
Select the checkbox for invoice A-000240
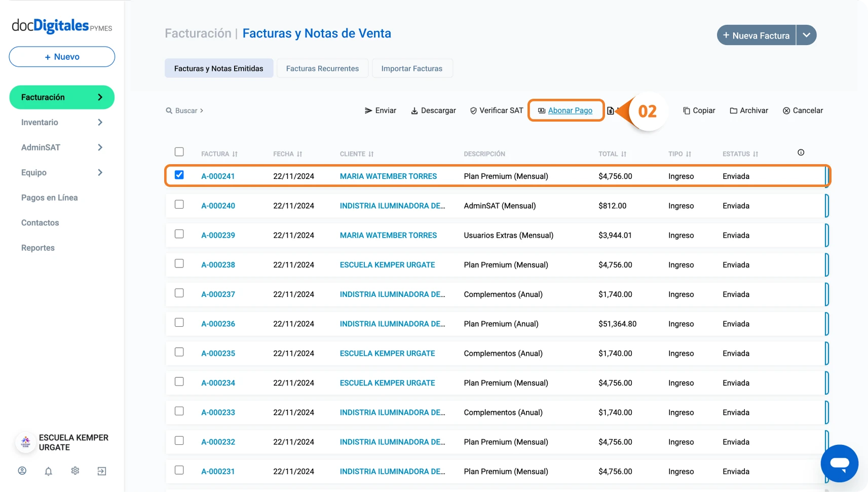[x=179, y=205]
